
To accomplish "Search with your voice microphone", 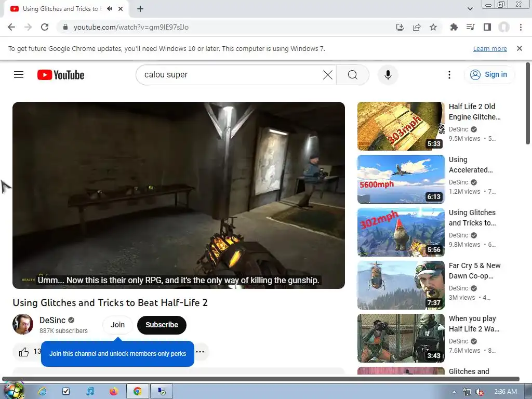I will (388, 75).
